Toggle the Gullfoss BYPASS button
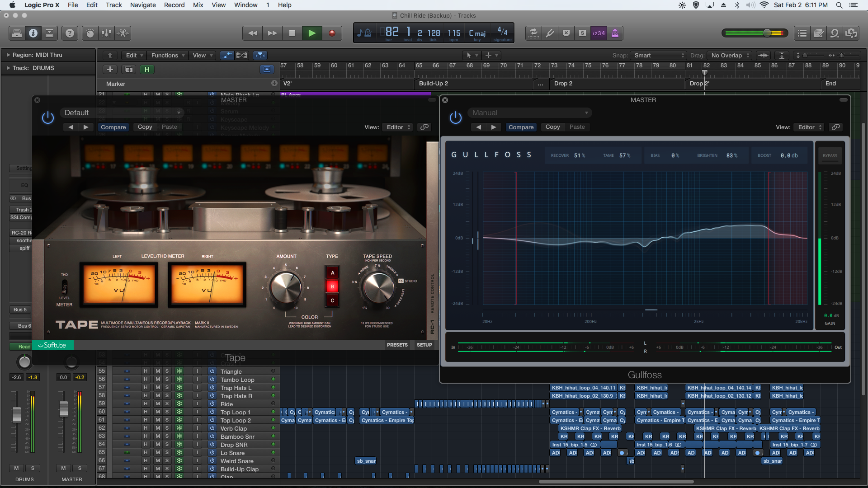Viewport: 868px width, 488px height. 830,155
